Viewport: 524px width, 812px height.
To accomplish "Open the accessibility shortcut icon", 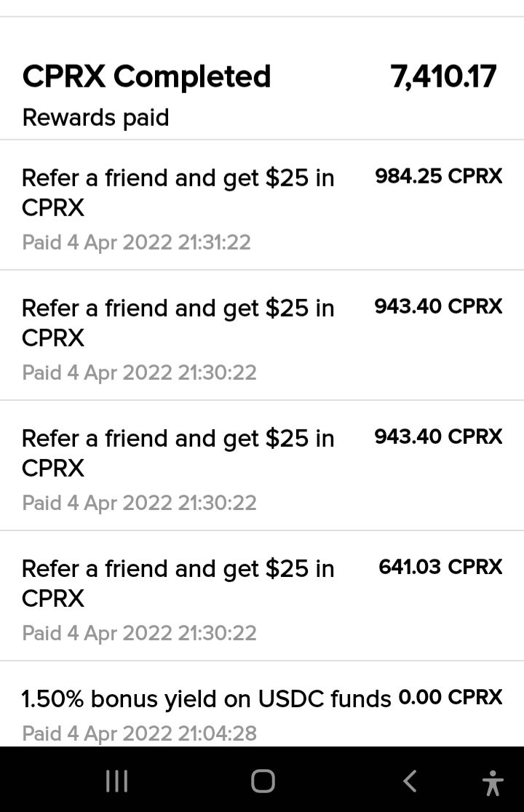I will 493,782.
